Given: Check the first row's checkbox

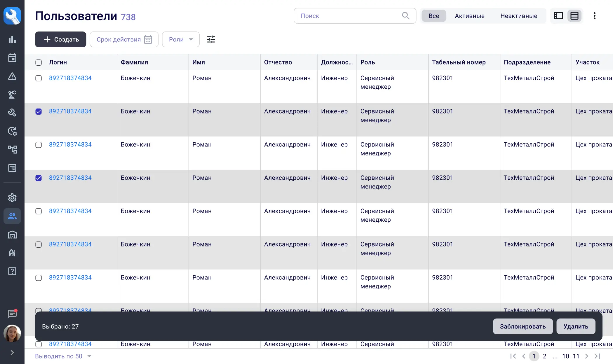Looking at the screenshot, I should (x=39, y=78).
